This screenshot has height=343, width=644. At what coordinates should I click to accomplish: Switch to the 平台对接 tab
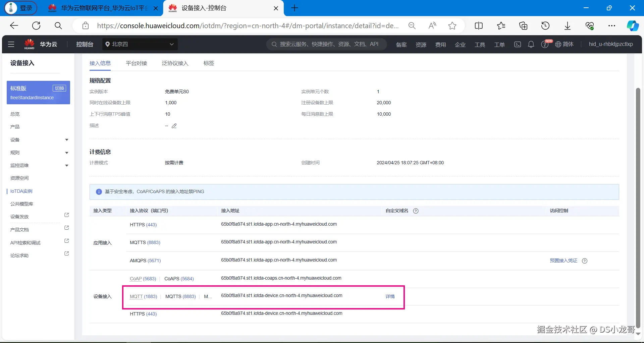pos(137,63)
